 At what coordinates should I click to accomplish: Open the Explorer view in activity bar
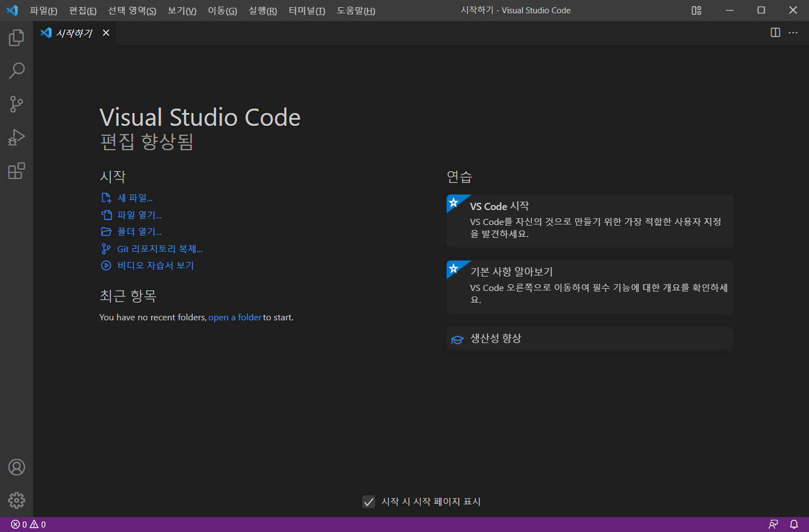tap(17, 38)
